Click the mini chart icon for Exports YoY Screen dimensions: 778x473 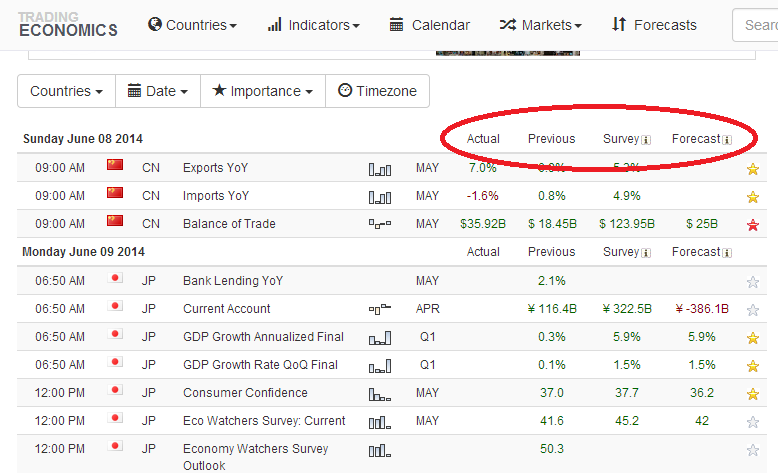click(x=379, y=168)
